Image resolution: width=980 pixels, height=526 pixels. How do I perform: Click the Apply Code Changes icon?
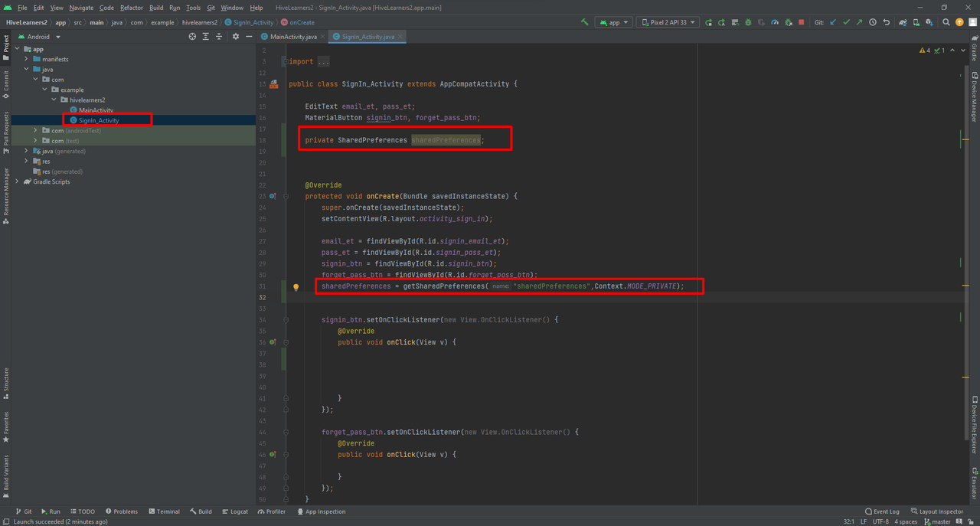735,22
